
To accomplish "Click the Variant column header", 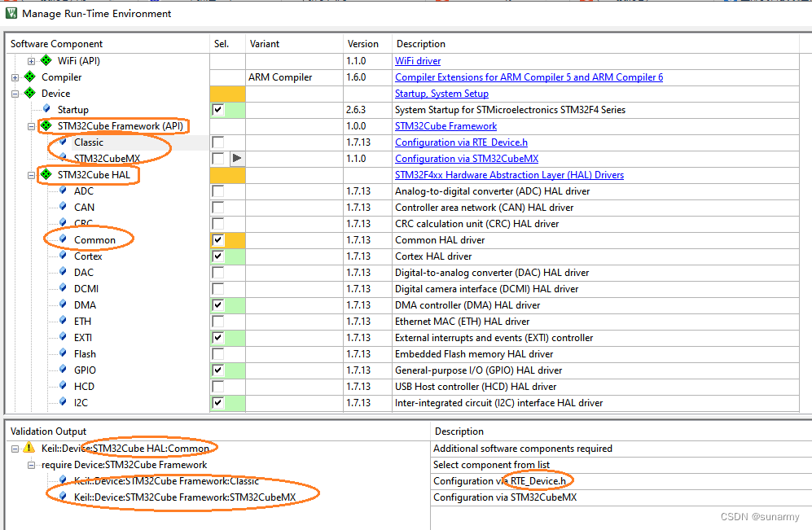I will pyautogui.click(x=294, y=44).
